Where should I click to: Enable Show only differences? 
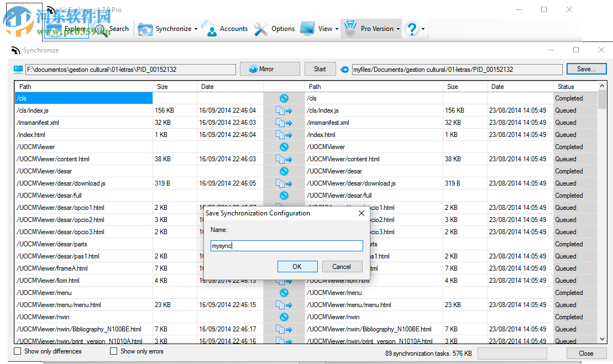tap(17, 351)
